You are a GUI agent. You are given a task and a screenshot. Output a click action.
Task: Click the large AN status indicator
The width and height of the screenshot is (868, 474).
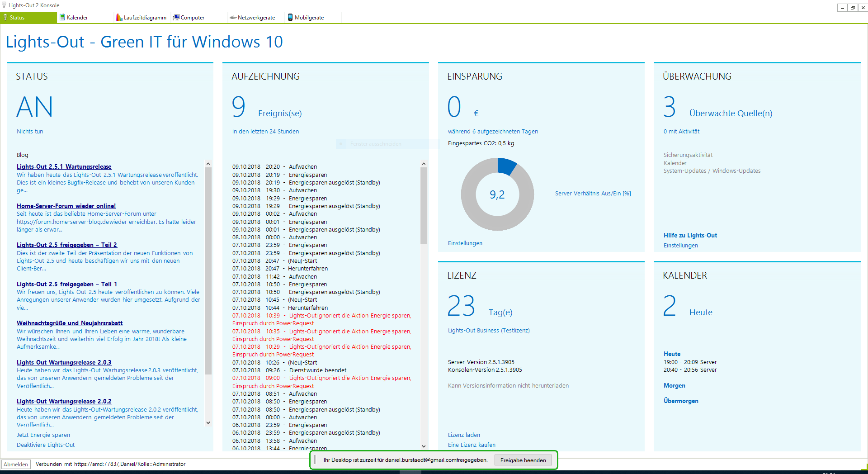34,107
